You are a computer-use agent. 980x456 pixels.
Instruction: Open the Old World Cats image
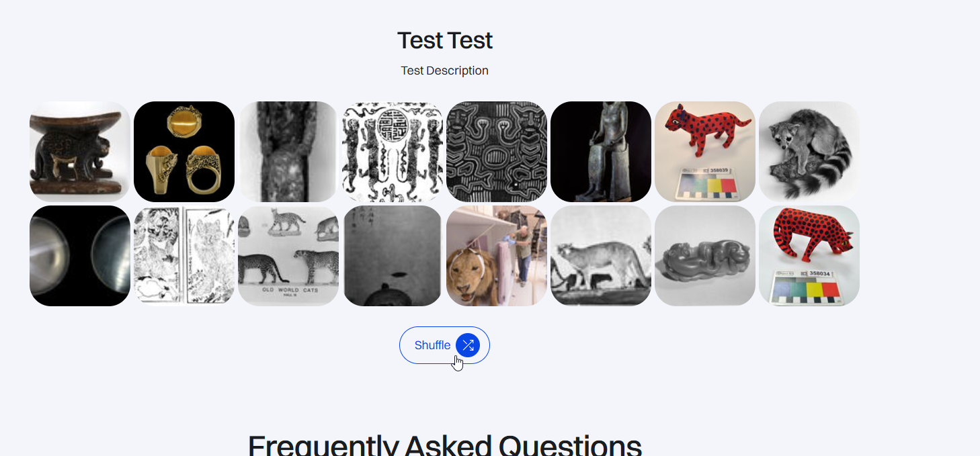click(x=288, y=256)
